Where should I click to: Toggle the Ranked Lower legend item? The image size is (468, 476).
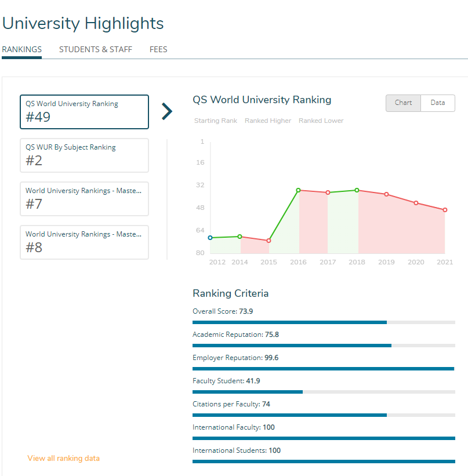tap(321, 121)
